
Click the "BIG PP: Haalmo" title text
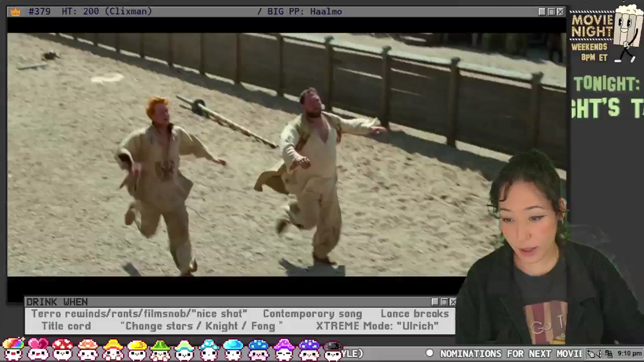pos(305,12)
